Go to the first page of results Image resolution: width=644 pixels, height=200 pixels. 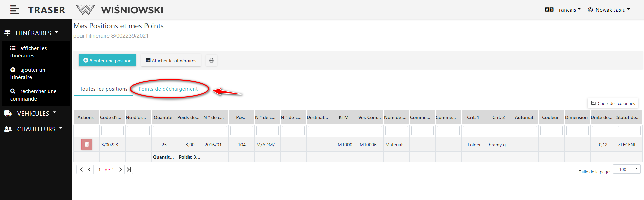pyautogui.click(x=80, y=170)
